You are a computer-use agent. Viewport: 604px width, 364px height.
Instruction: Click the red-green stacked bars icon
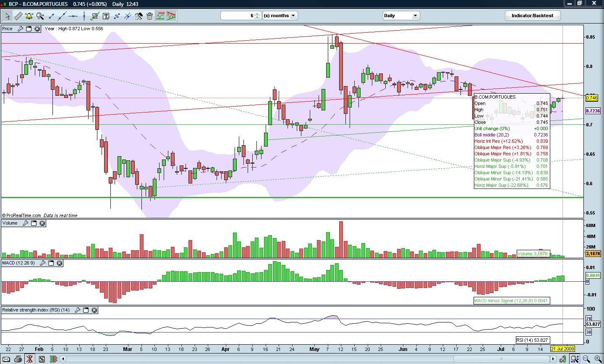(53, 359)
